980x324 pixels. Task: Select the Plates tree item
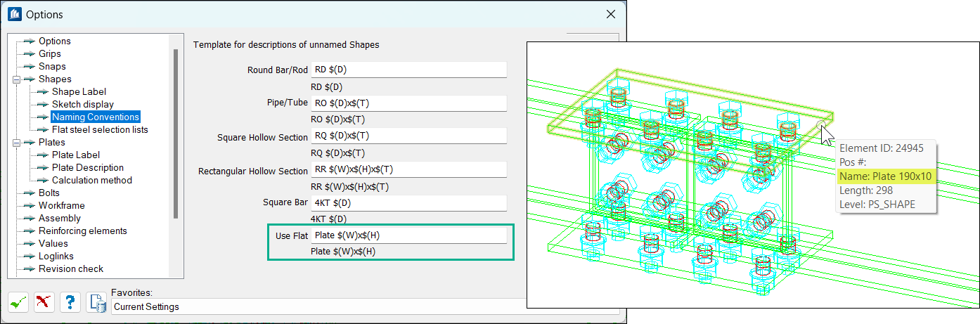[x=52, y=143]
